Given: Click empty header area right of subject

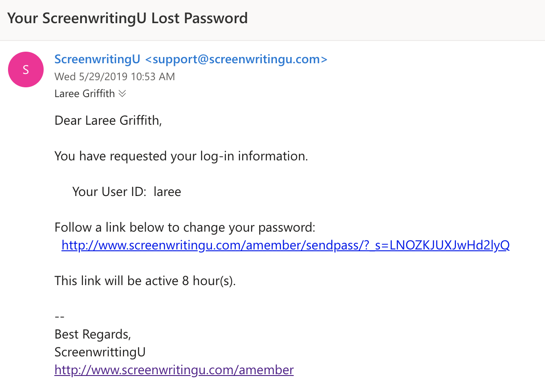Looking at the screenshot, I should pos(401,18).
